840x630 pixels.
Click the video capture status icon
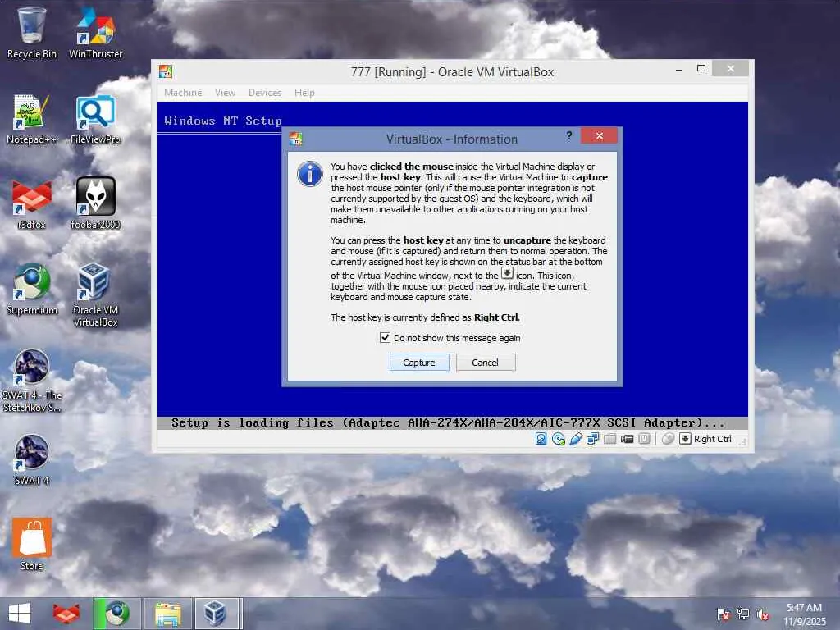(x=627, y=439)
